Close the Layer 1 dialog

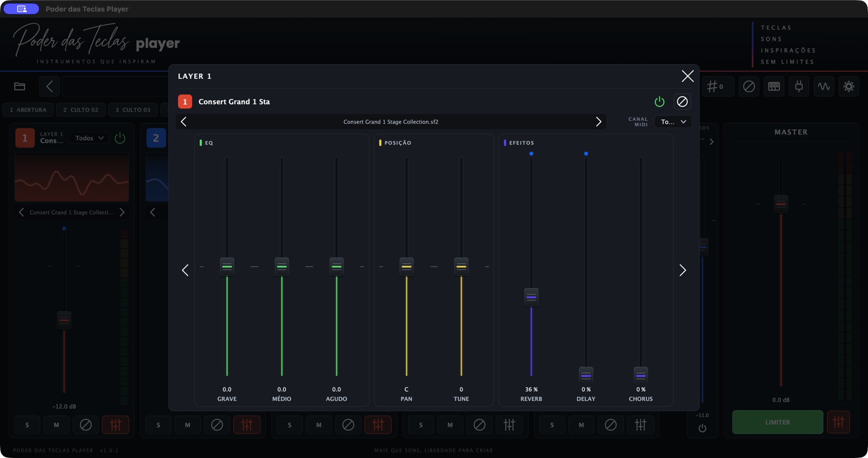point(687,76)
